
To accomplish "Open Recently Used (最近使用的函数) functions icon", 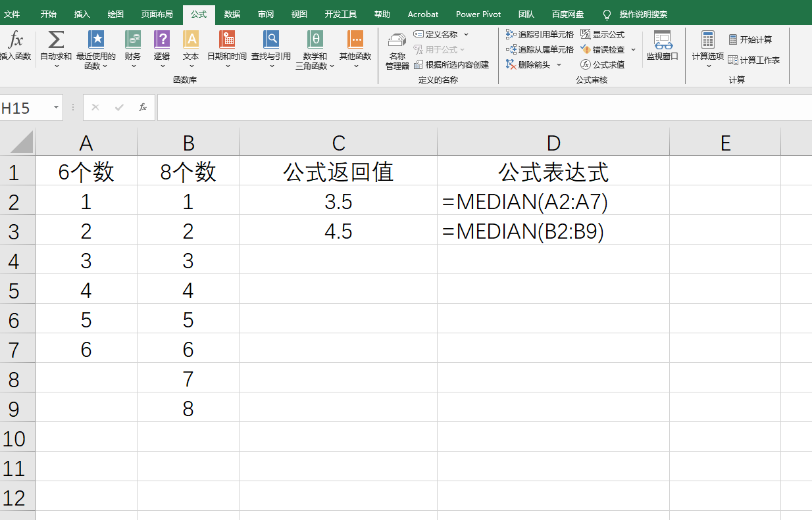I will tap(96, 39).
